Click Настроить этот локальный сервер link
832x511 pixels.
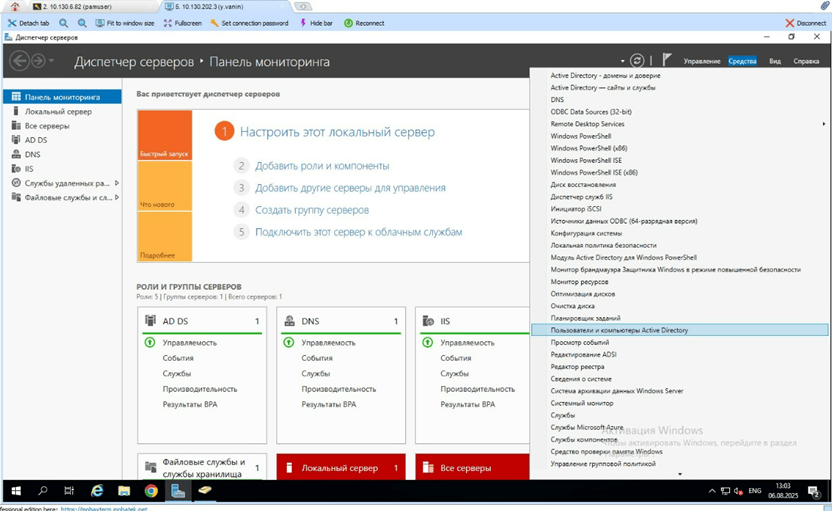[x=337, y=132]
